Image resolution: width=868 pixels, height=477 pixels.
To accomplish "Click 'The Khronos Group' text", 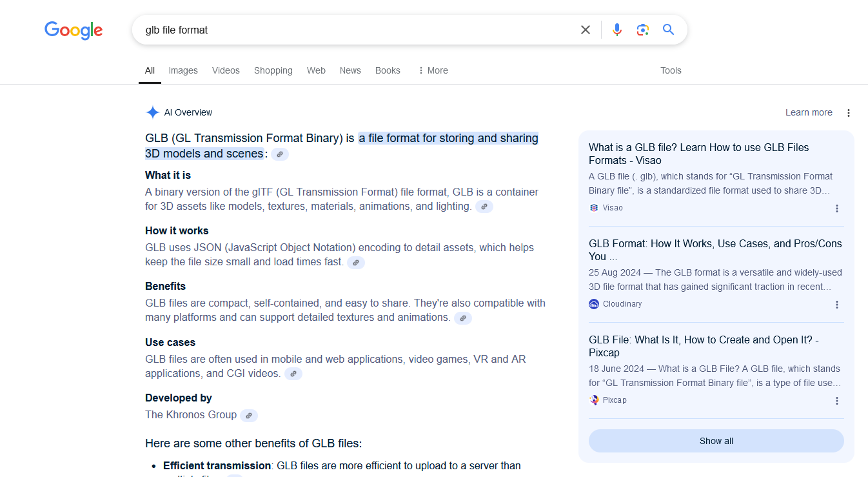I will click(x=191, y=415).
